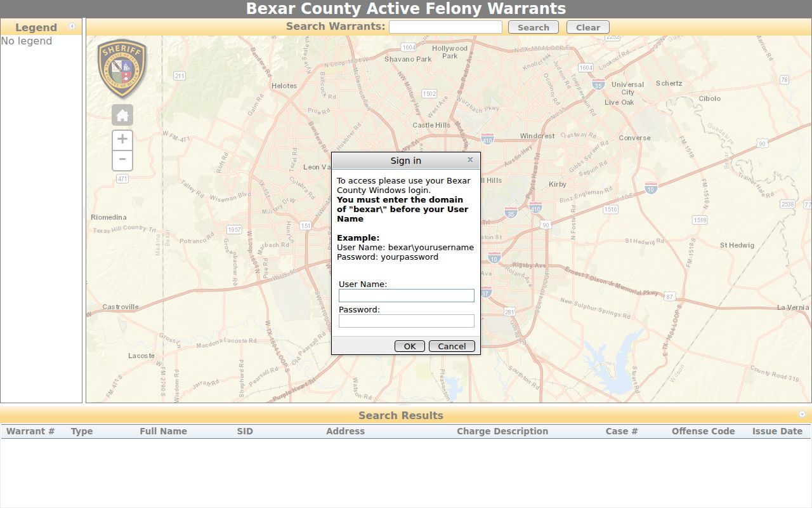Sort by SID column header
Image resolution: width=812 pixels, height=508 pixels.
click(x=245, y=431)
